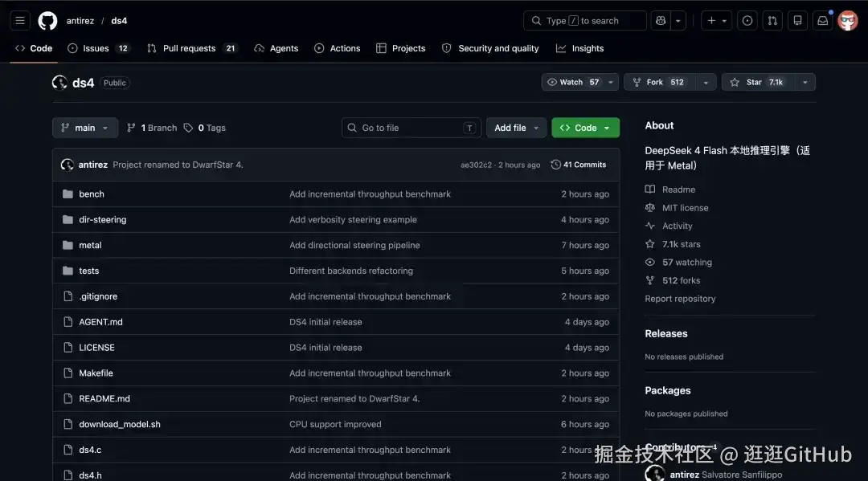The width and height of the screenshot is (868, 481).
Task: Focus the Type / to search box
Action: click(x=584, y=20)
